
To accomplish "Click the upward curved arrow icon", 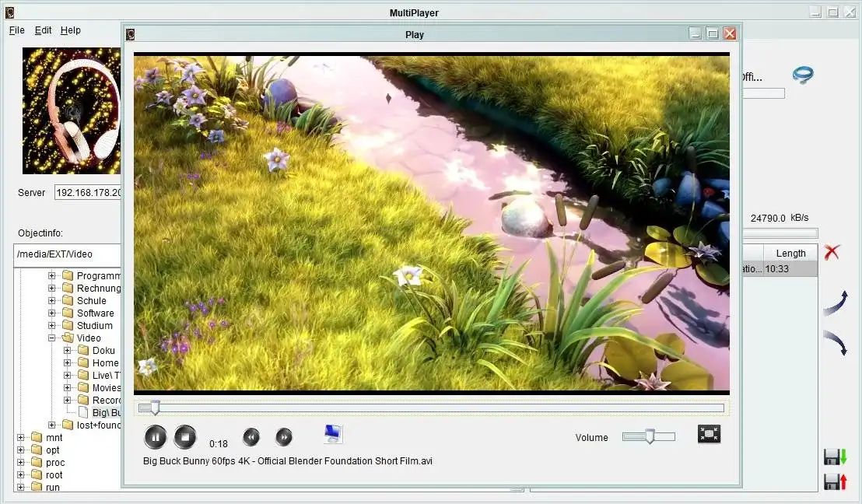I will [x=836, y=303].
